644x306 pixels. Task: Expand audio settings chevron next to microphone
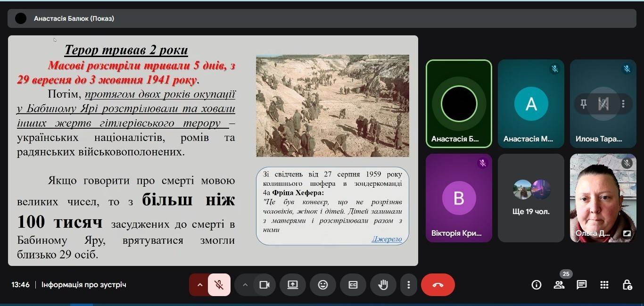click(x=199, y=285)
